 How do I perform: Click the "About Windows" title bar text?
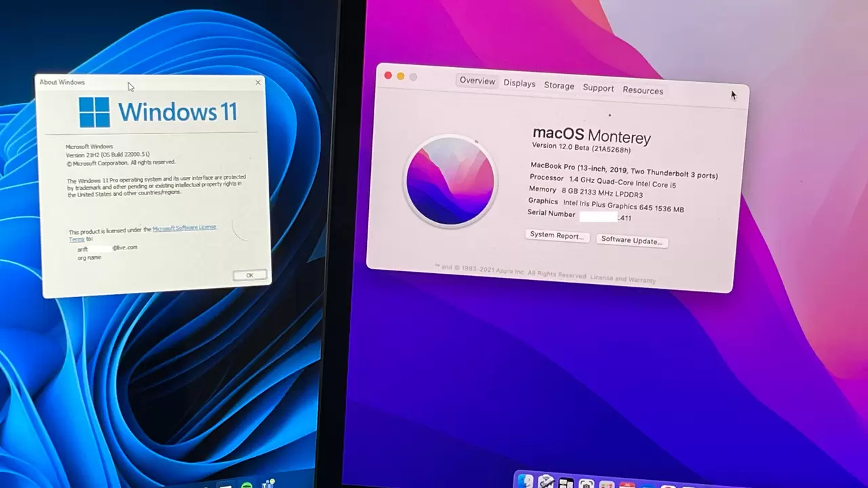click(x=62, y=82)
